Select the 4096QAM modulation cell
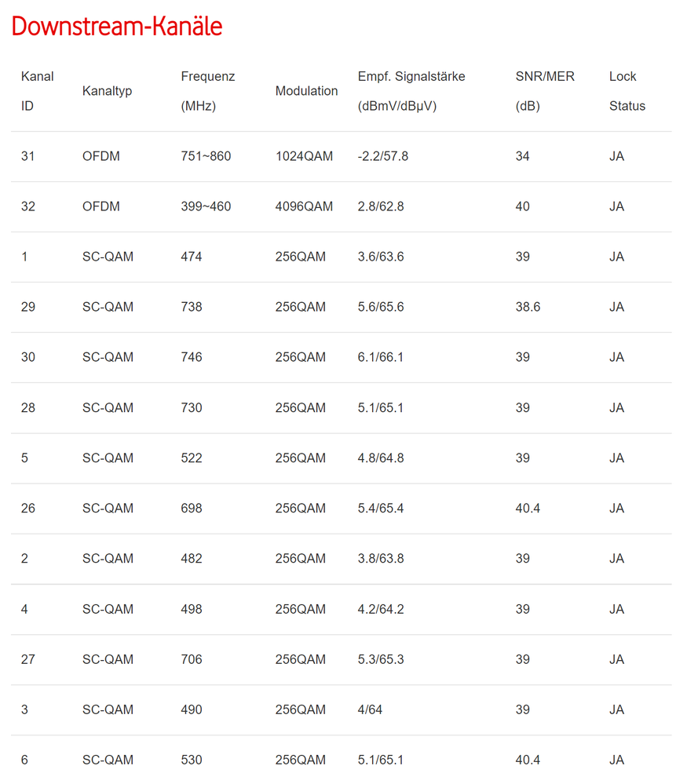Viewport: 687px width, 784px height. (304, 206)
